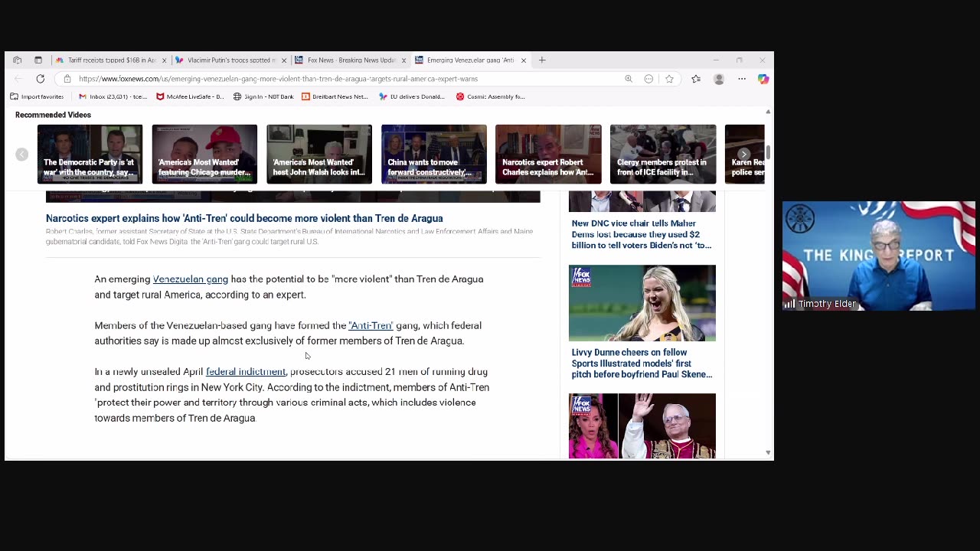Viewport: 980px width, 551px height.
Task: Open 'Livvy Dunne cheers on fellow' headline
Action: pyautogui.click(x=642, y=364)
